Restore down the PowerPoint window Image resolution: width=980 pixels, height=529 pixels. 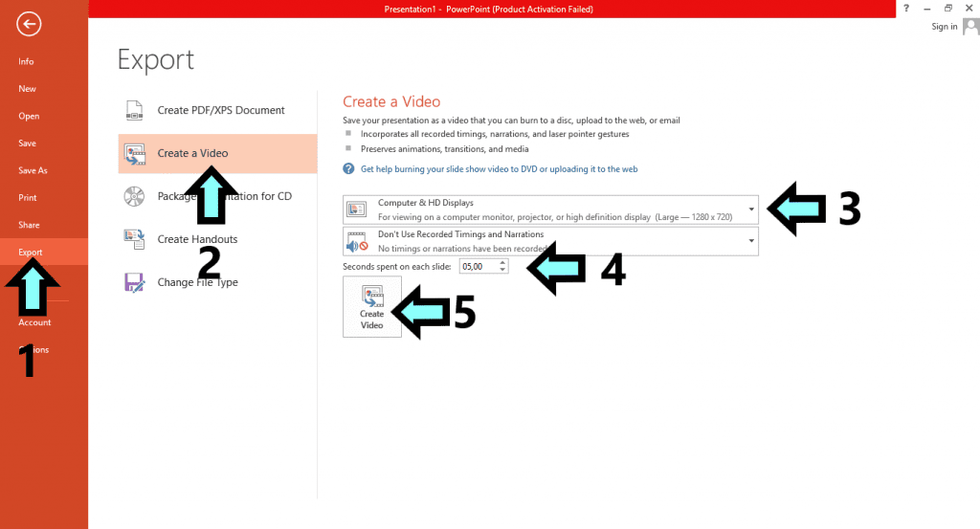click(x=948, y=8)
